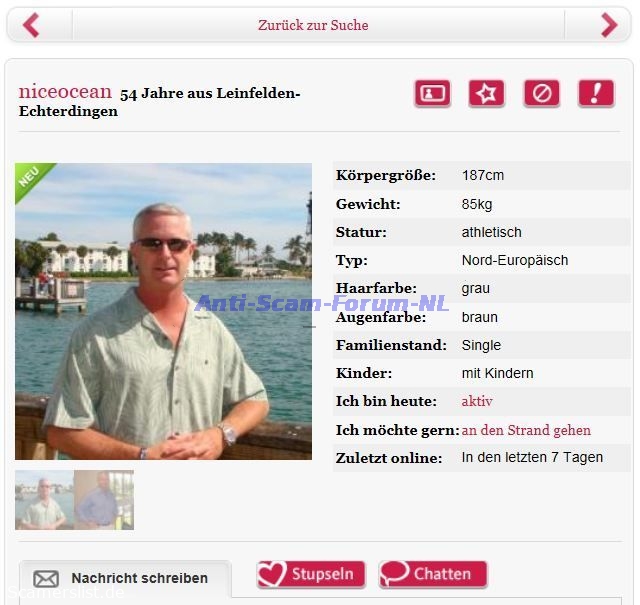The height and width of the screenshot is (605, 640).
Task: Click the Stupseln button
Action: [x=311, y=574]
